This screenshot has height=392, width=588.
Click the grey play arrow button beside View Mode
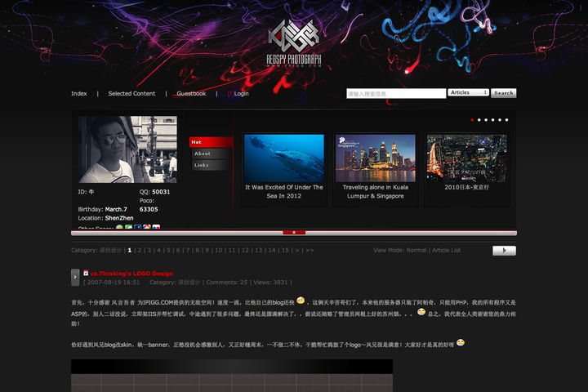tap(504, 251)
